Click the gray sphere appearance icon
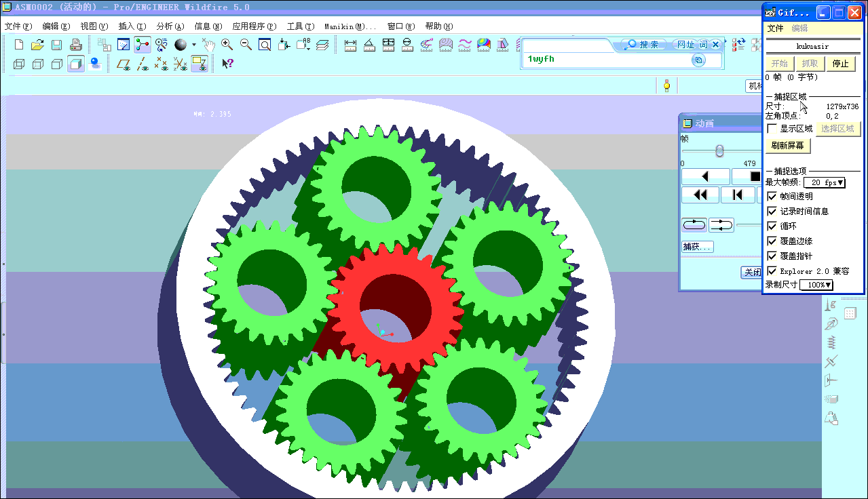 (x=181, y=45)
